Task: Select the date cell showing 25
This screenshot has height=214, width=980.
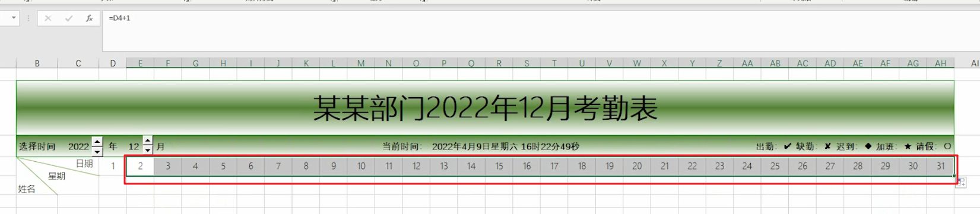Action: pyautogui.click(x=775, y=167)
